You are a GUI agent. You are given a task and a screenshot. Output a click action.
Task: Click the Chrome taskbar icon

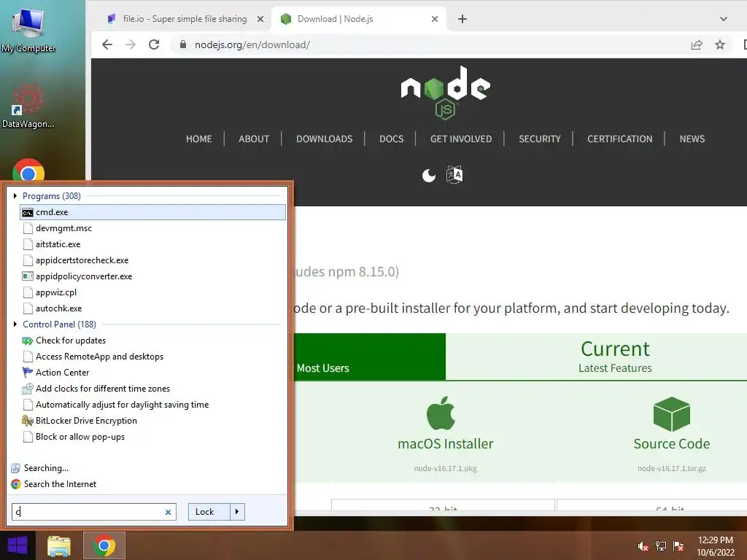click(104, 545)
